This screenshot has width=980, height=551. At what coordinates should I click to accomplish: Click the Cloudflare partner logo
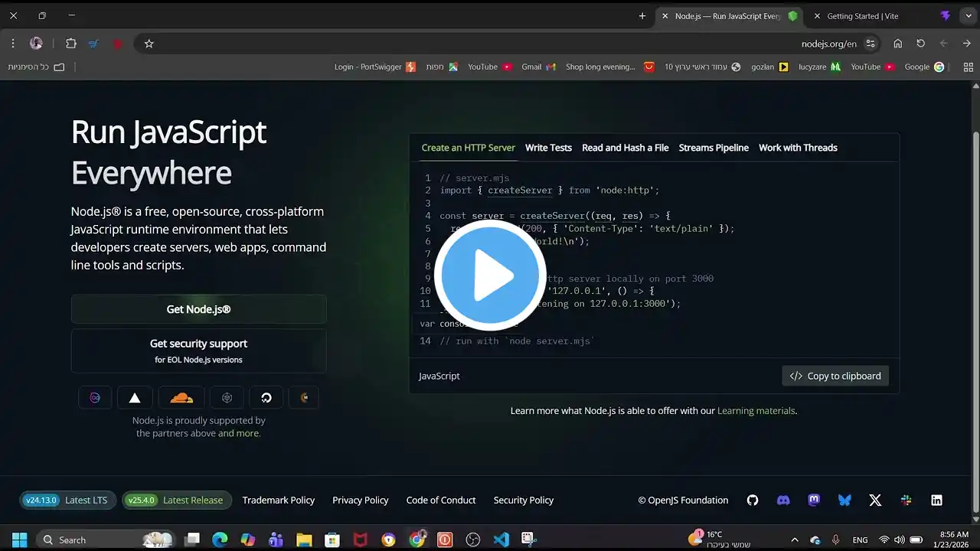coord(181,397)
